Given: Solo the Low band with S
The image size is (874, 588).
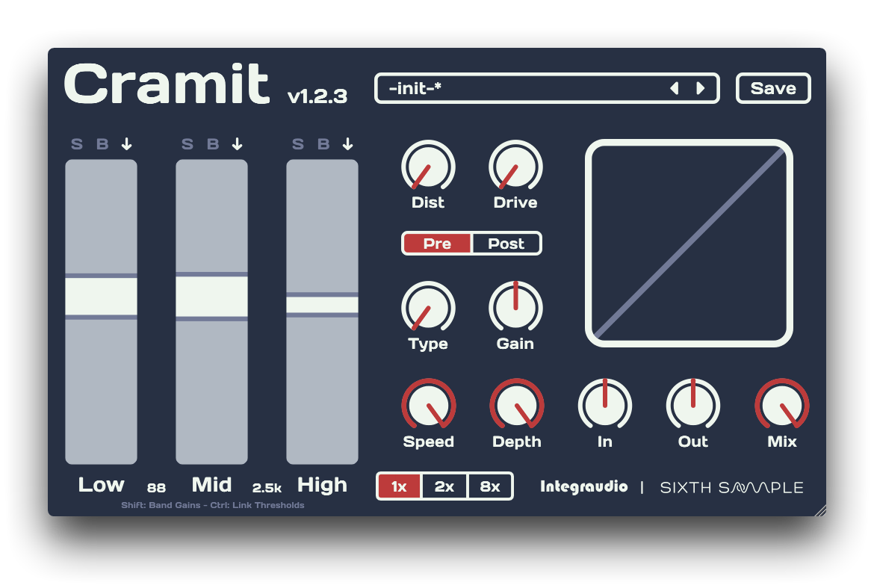Looking at the screenshot, I should coord(77,144).
